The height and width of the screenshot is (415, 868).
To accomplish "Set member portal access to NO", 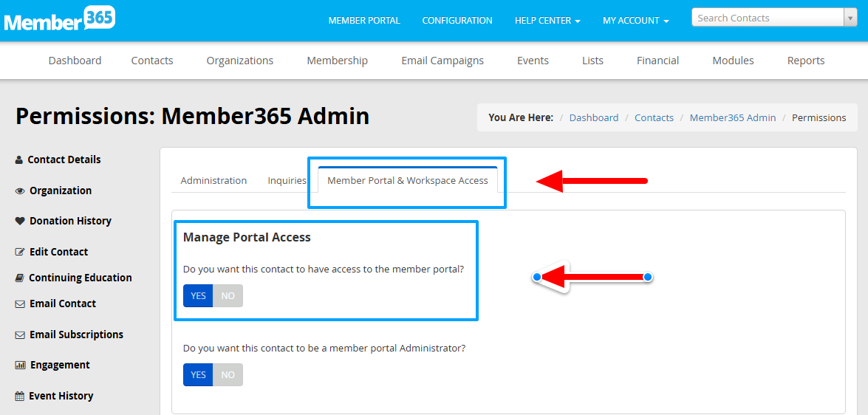I will click(228, 296).
